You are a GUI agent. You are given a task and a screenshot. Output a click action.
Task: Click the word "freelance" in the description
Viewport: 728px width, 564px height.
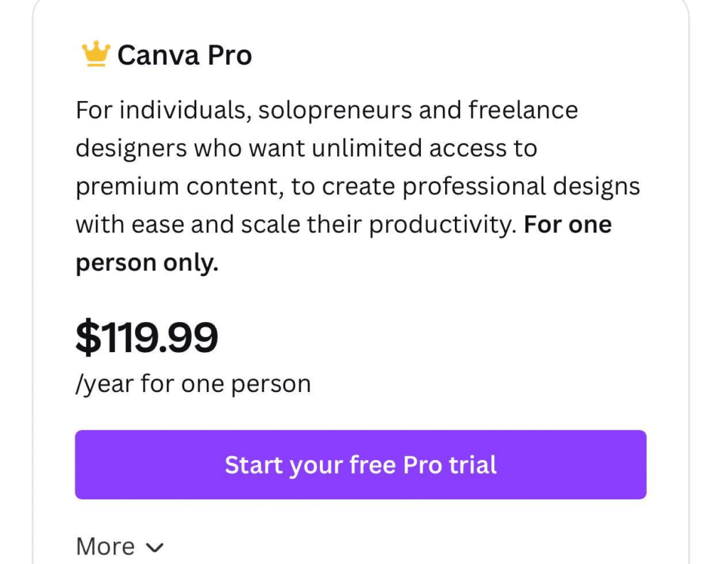point(523,110)
